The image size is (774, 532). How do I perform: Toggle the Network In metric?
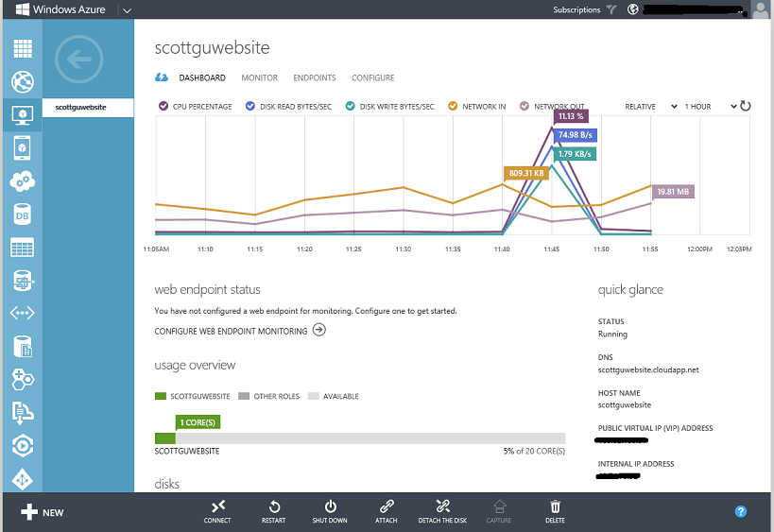[x=477, y=107]
